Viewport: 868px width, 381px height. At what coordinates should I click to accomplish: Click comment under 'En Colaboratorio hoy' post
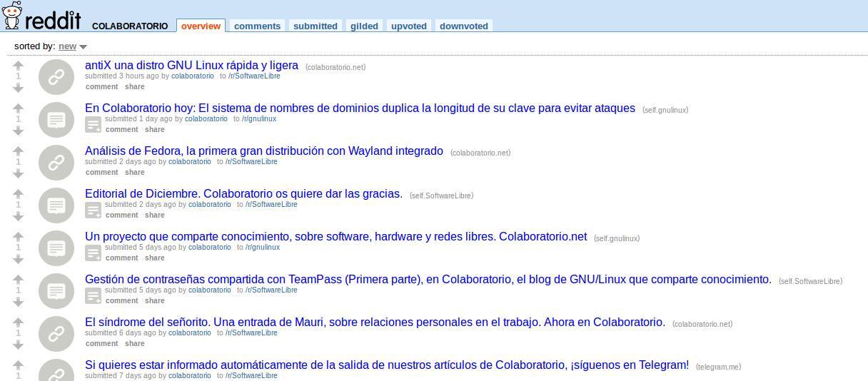122,129
